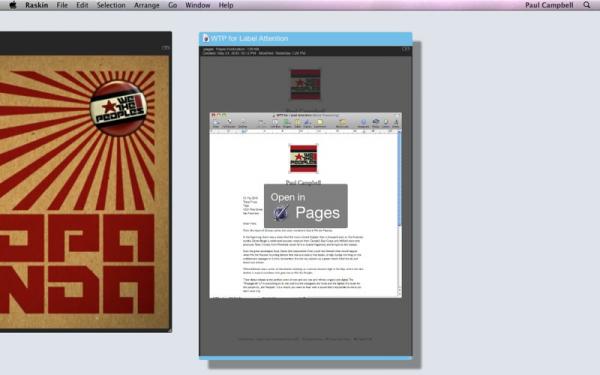Select the WTP for Label Attention title bar
This screenshot has width=600, height=375.
[306, 38]
